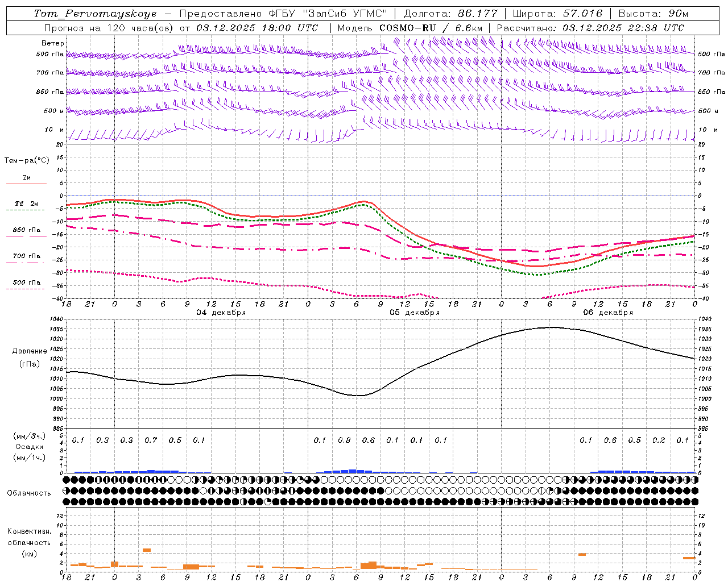
Task: Click the 'Конвективн.' convective cloud label
Action: [30, 531]
